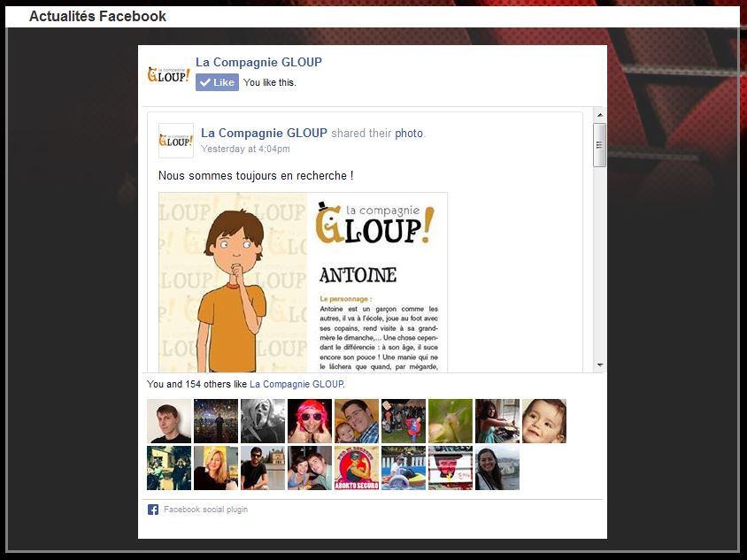The height and width of the screenshot is (560, 747).
Task: Click the 'You like this.' text
Action: tap(270, 82)
